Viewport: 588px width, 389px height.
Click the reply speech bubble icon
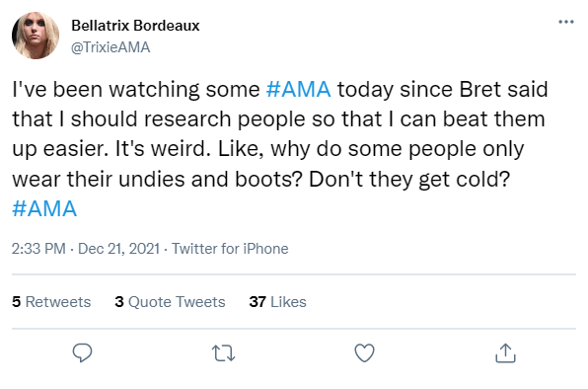coord(82,352)
